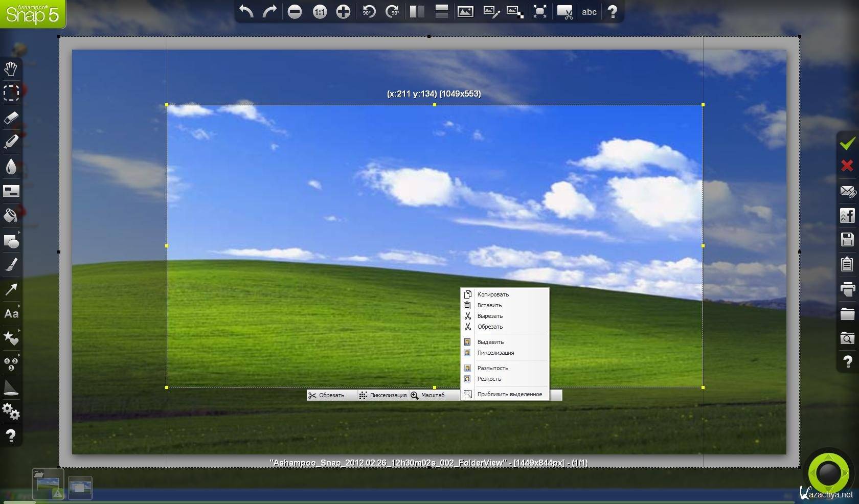Send the capture by email icon
Image resolution: width=859 pixels, height=504 pixels.
847,191
